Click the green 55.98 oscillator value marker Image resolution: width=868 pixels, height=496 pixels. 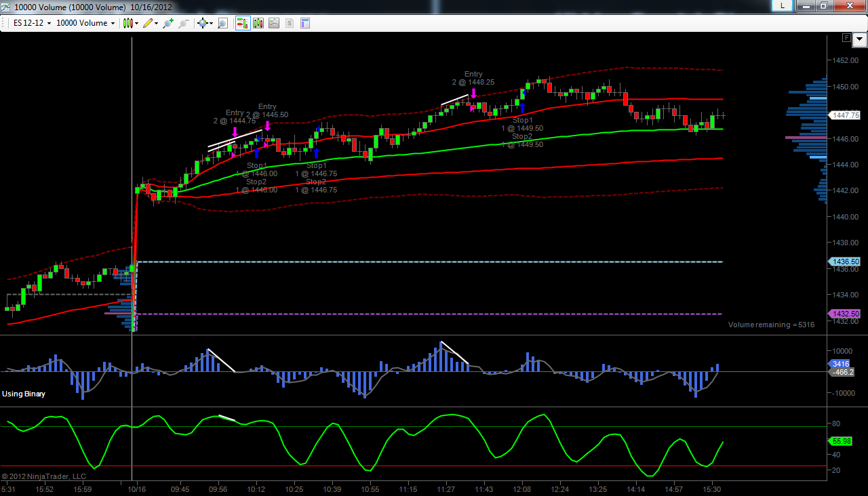pyautogui.click(x=842, y=441)
